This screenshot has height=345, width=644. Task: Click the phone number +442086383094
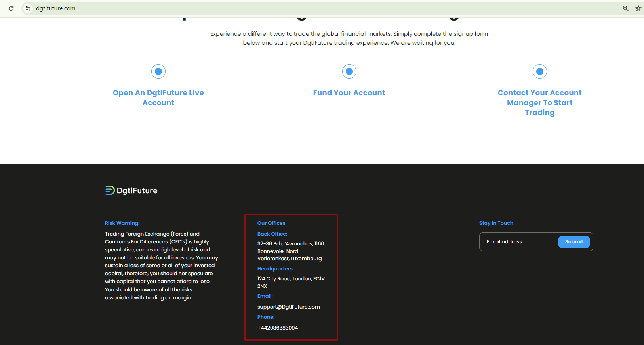point(278,328)
